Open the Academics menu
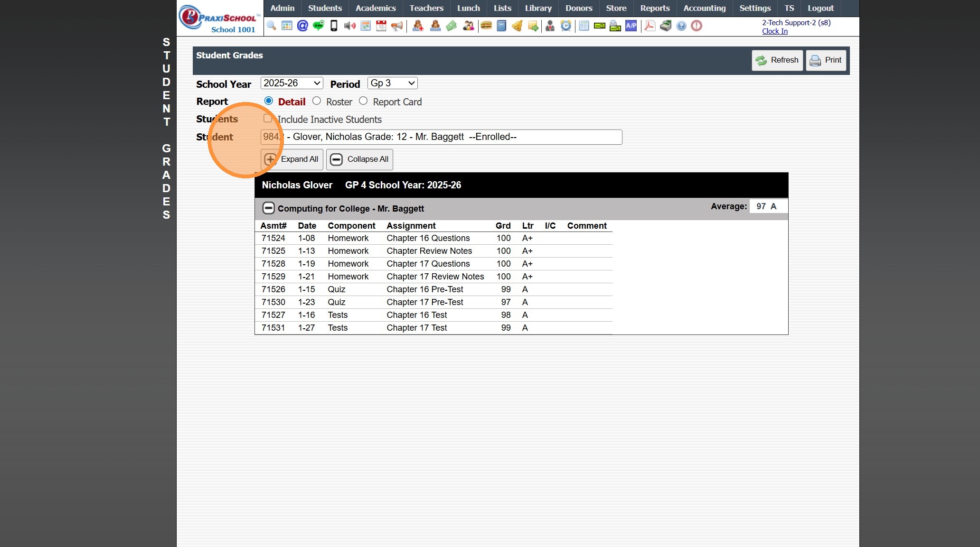Viewport: 980px width, 547px height. (x=375, y=8)
